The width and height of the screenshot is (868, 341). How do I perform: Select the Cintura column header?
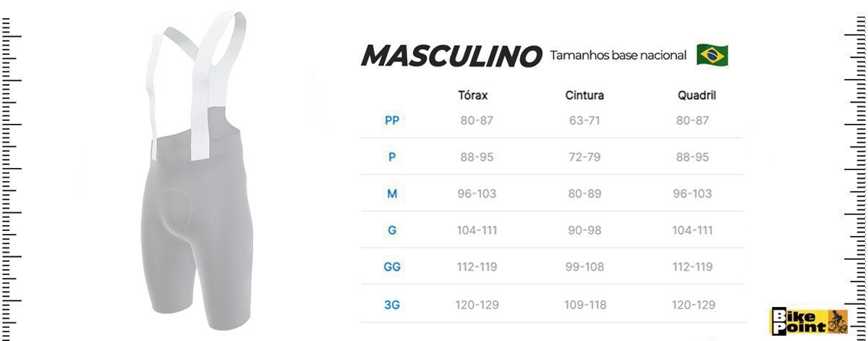pos(584,95)
